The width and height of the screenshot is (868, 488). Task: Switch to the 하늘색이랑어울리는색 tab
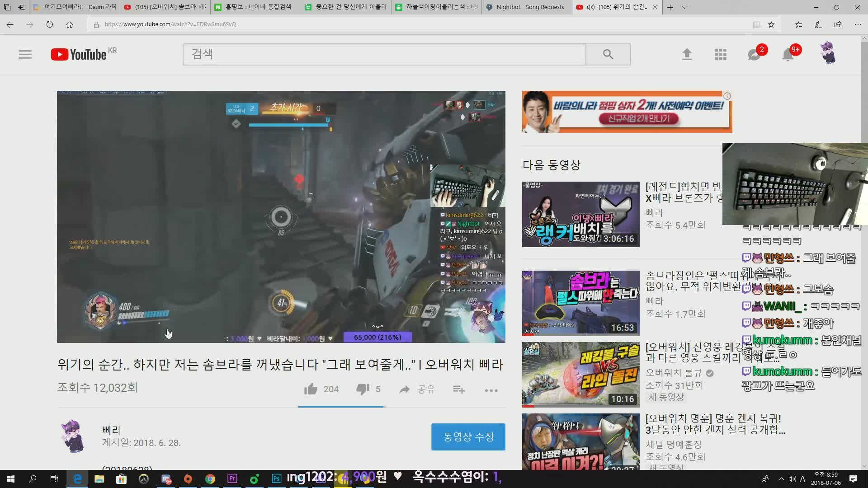(x=436, y=7)
